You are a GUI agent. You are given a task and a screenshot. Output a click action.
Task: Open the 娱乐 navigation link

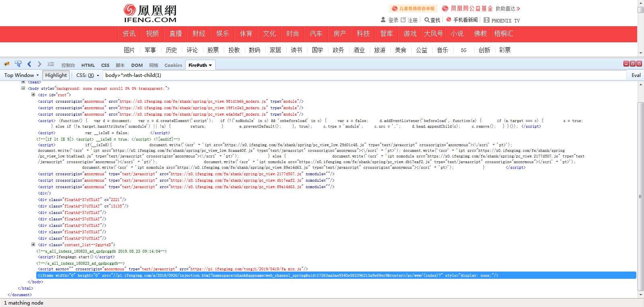[x=223, y=34]
